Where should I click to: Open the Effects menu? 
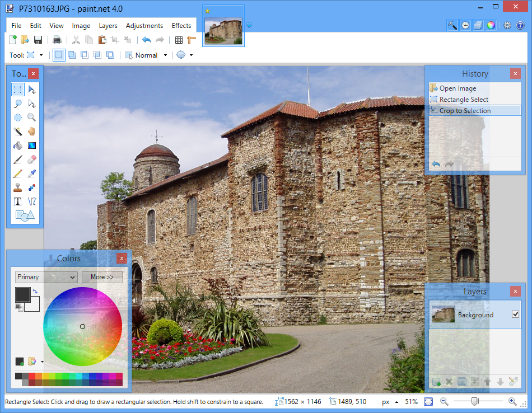[x=181, y=25]
